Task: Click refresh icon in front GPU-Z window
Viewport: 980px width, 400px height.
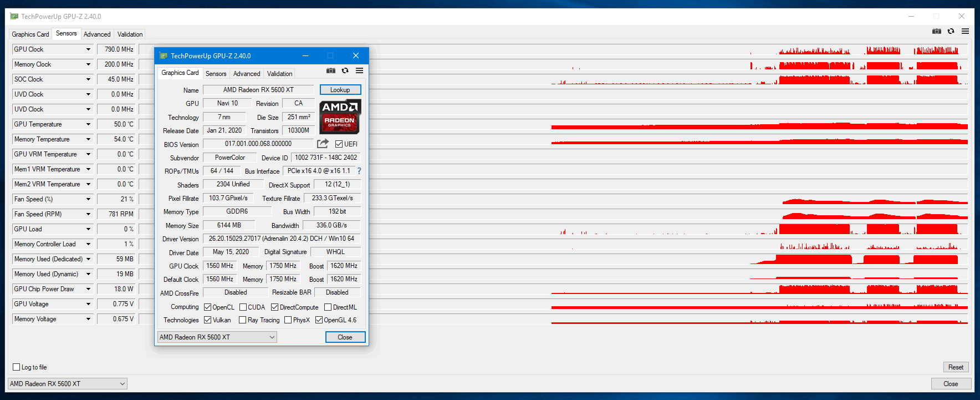Action: coord(345,70)
